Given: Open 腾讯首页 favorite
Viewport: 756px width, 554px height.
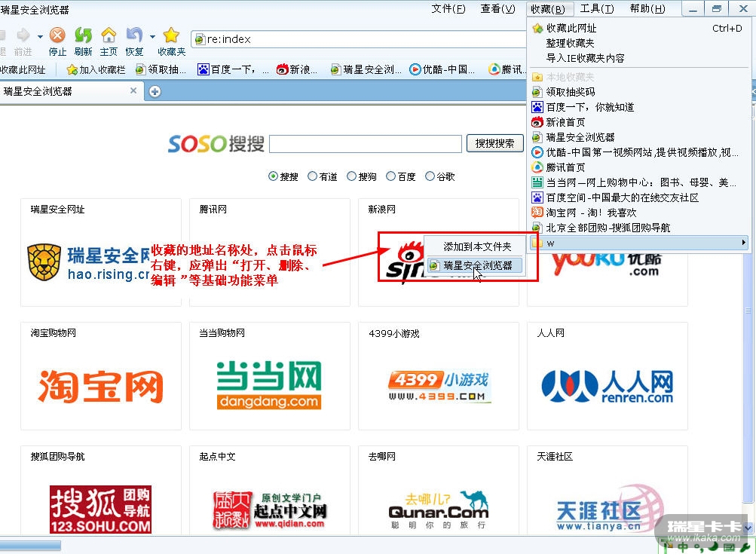Looking at the screenshot, I should click(639, 167).
